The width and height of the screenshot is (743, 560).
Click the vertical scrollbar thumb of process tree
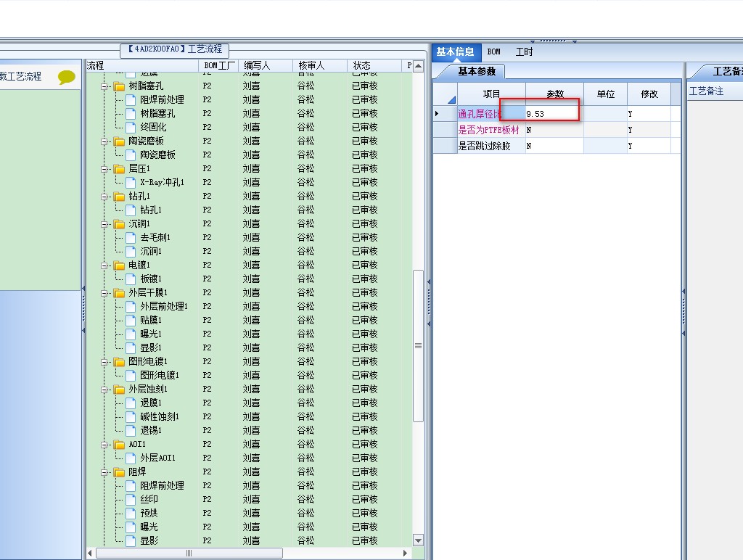click(418, 346)
